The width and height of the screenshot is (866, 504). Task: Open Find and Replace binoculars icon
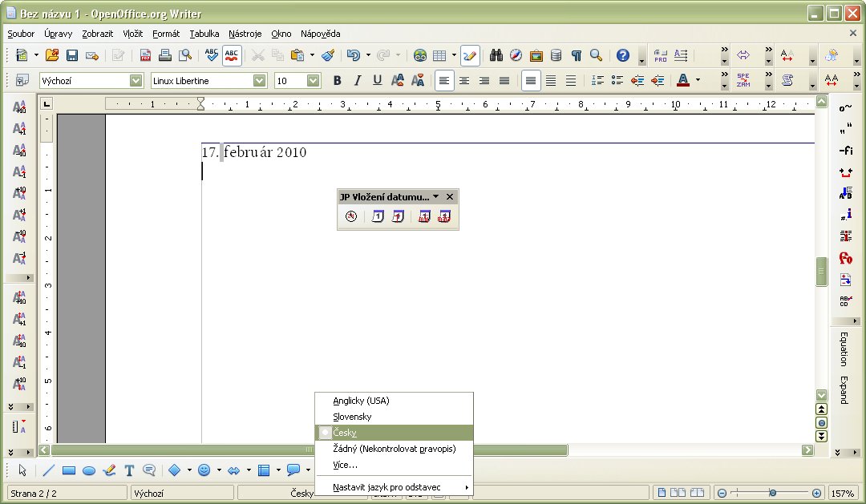pos(496,55)
